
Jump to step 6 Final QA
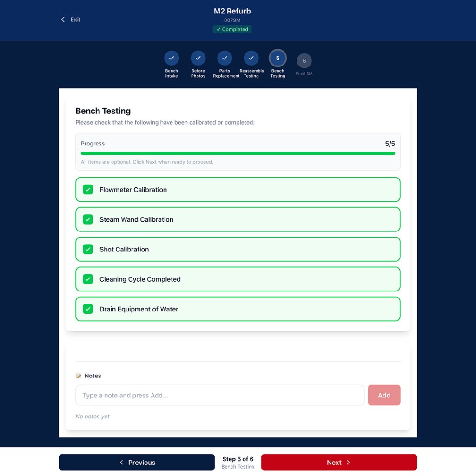tap(304, 61)
